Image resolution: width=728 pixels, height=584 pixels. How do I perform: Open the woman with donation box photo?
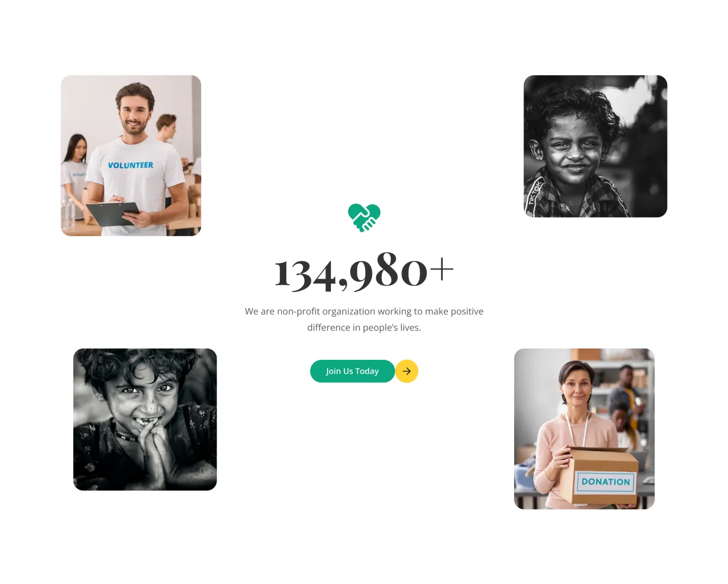(584, 429)
